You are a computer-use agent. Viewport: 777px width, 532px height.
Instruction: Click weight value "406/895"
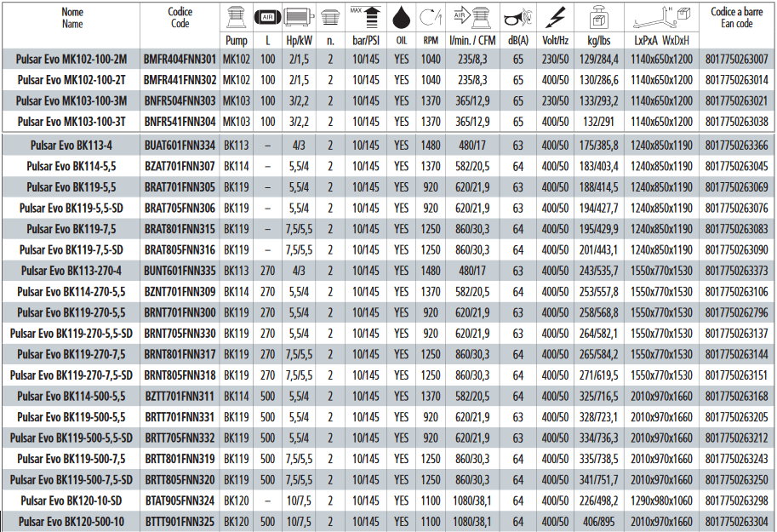[x=598, y=522]
